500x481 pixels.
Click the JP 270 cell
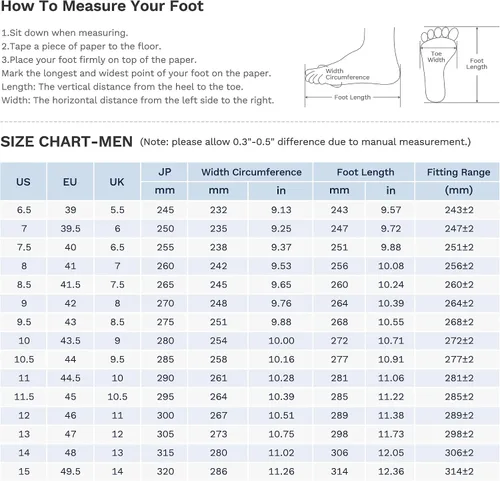tap(165, 303)
